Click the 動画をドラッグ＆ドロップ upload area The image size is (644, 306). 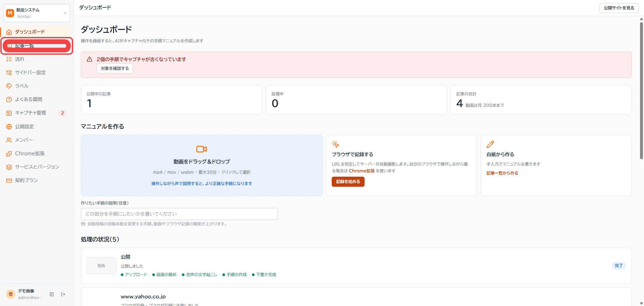click(x=202, y=166)
